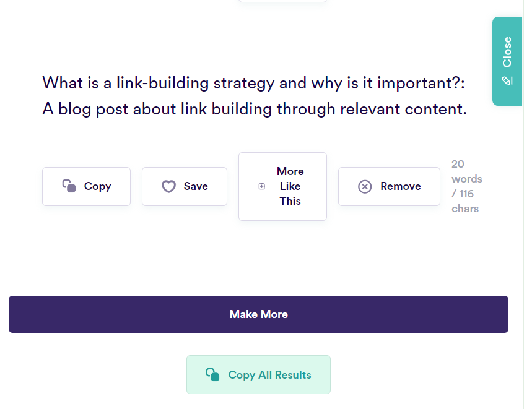Click the pencil icon on the teal Close tab
532x409 pixels.
coord(508,80)
